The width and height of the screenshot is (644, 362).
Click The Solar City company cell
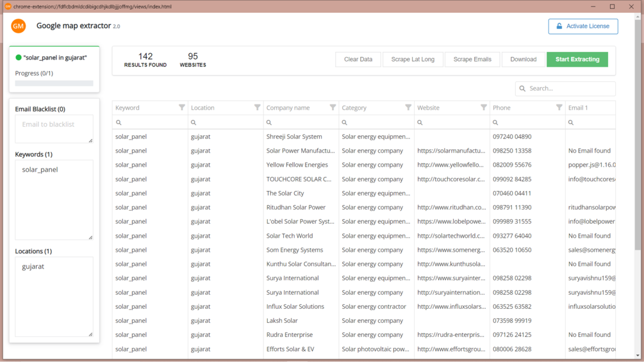(x=301, y=193)
